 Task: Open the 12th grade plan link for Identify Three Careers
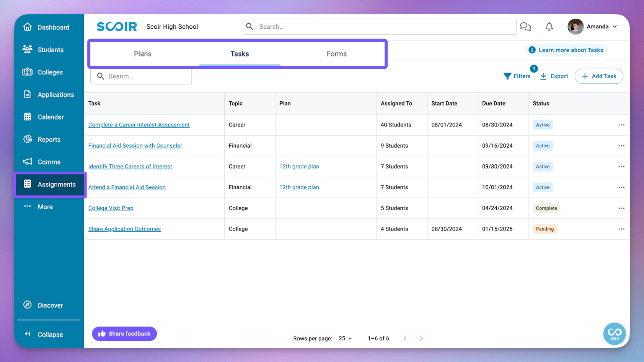click(x=299, y=167)
